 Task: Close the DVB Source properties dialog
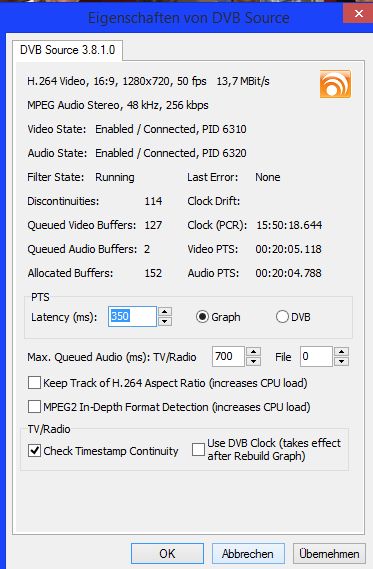[358, 13]
